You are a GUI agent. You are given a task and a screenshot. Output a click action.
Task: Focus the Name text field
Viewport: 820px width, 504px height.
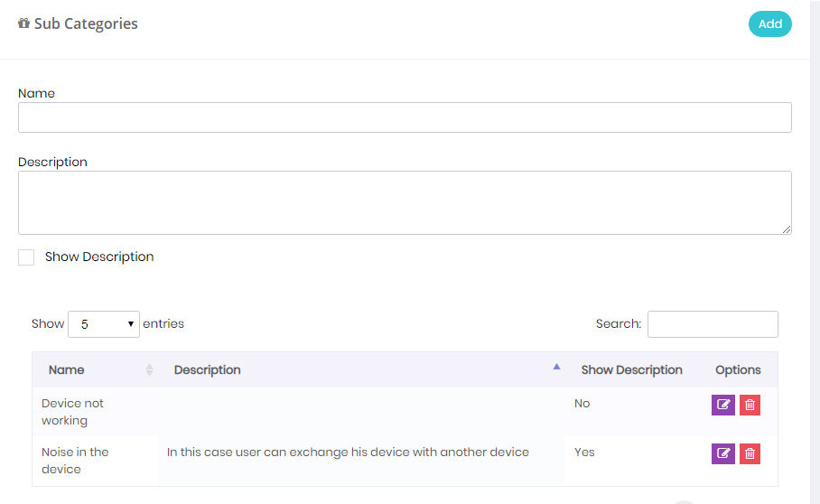(x=405, y=117)
